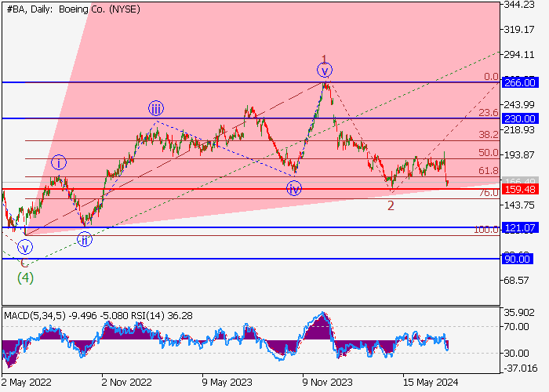Click the 319.17 price axis value
Image resolution: width=549 pixels, height=392 pixels.
tap(519, 30)
